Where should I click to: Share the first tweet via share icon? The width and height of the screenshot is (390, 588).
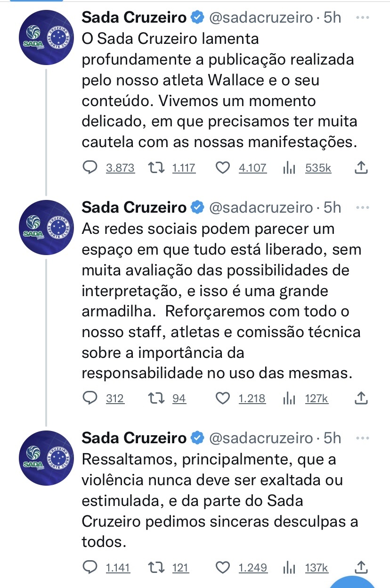pyautogui.click(x=360, y=167)
